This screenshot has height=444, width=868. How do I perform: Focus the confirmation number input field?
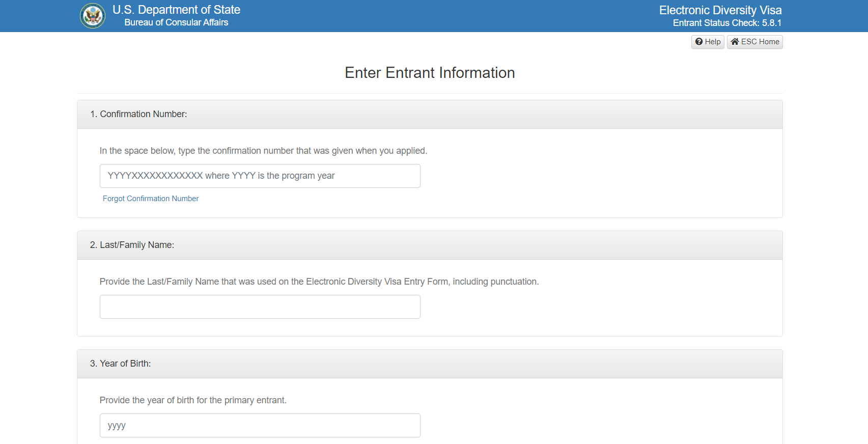(x=260, y=176)
